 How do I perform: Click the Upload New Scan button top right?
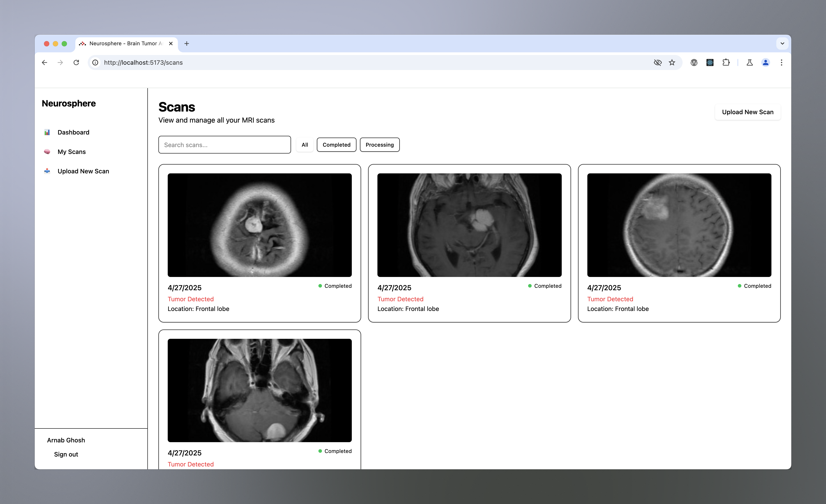pos(747,112)
